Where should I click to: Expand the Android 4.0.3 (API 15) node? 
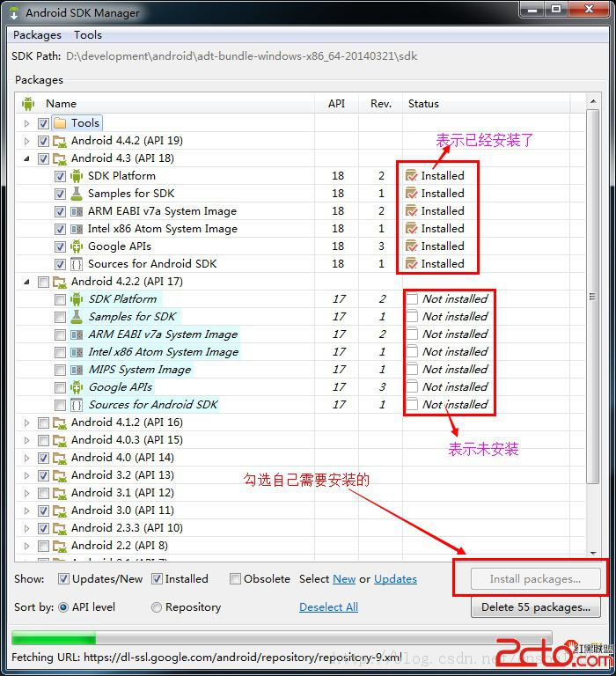tap(26, 441)
